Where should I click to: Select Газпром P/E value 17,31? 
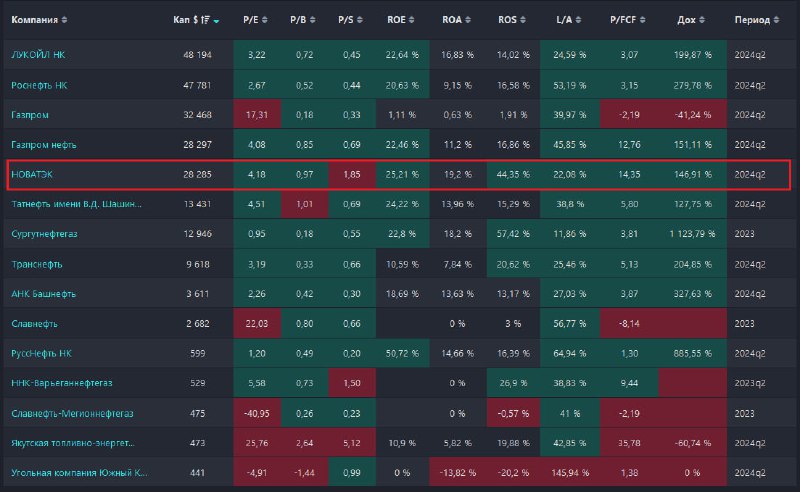[x=257, y=115]
